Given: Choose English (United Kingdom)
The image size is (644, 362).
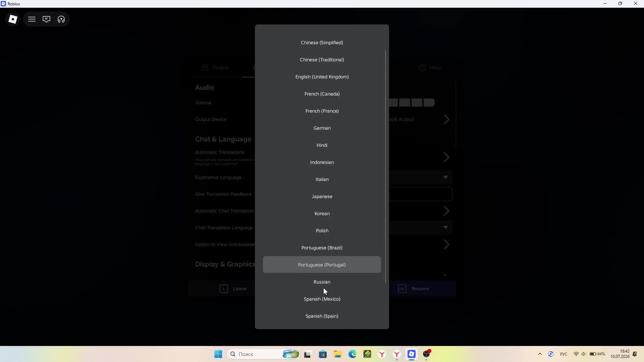Looking at the screenshot, I should pos(322,77).
